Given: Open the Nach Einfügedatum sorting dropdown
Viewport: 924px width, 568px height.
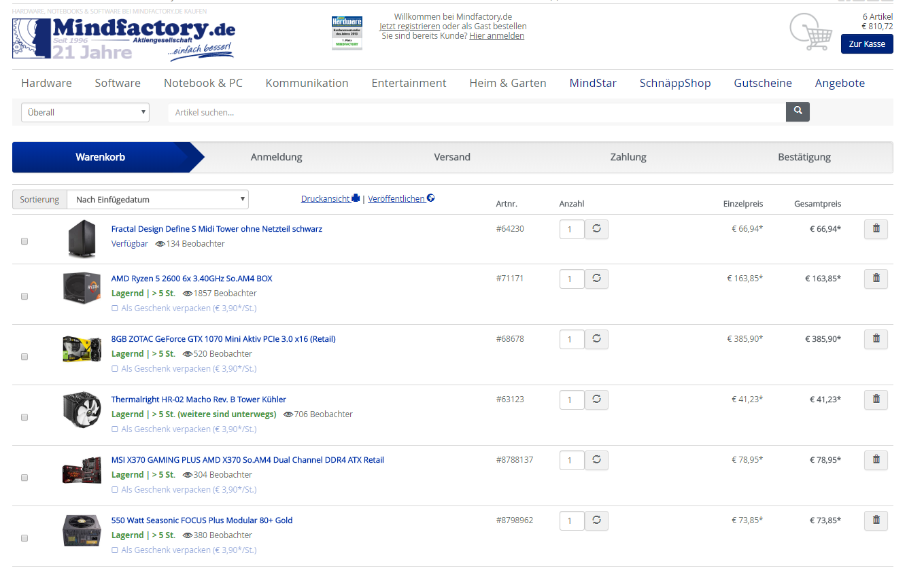Looking at the screenshot, I should [158, 200].
